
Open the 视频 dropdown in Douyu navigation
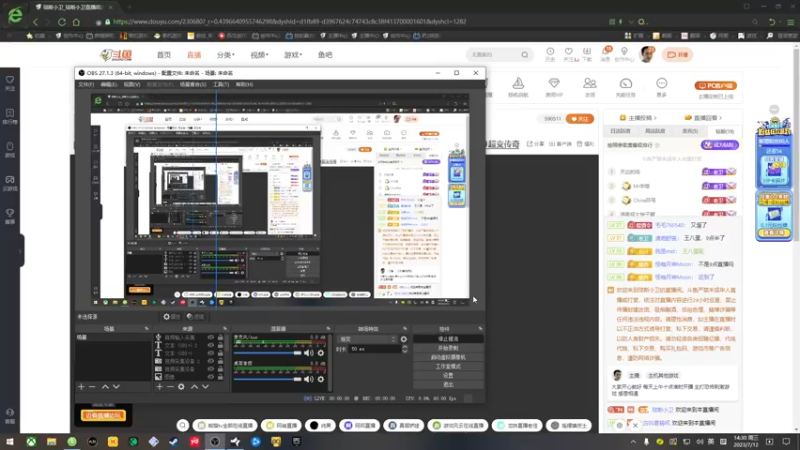point(259,55)
